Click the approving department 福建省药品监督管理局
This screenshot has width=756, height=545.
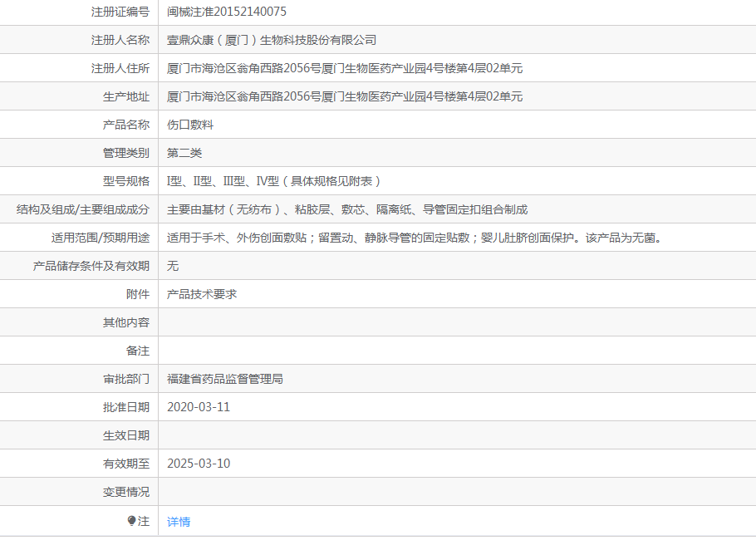pyautogui.click(x=225, y=379)
